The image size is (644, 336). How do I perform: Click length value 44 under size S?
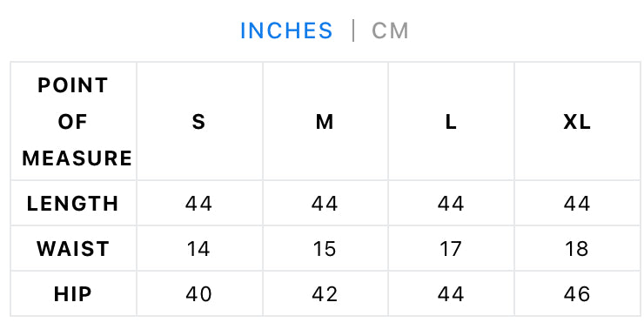click(x=198, y=204)
